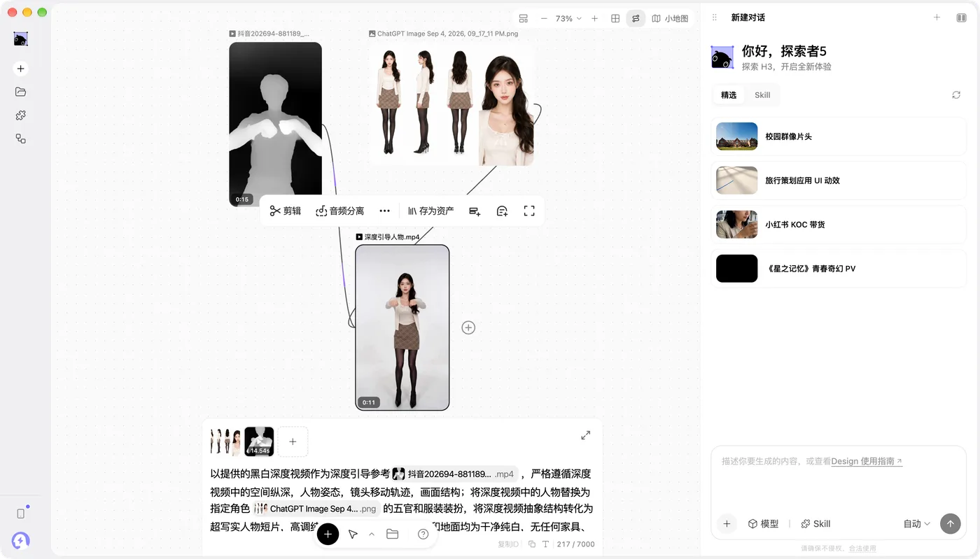Open the folder icon in left sidebar
This screenshot has width=980, height=559.
[21, 92]
